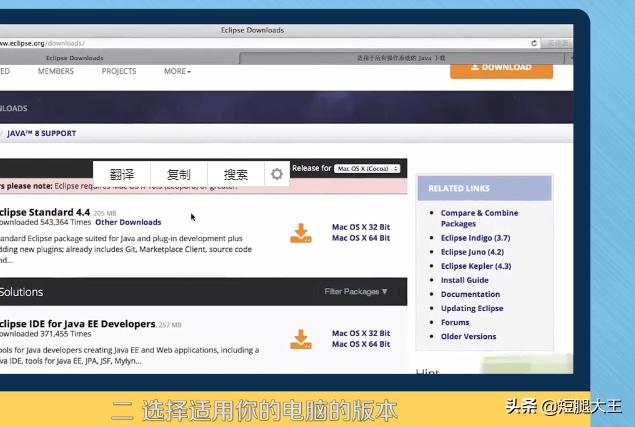Click the Java EE Developers download arrow icon
Screen dimensions: 635x427
point(300,339)
